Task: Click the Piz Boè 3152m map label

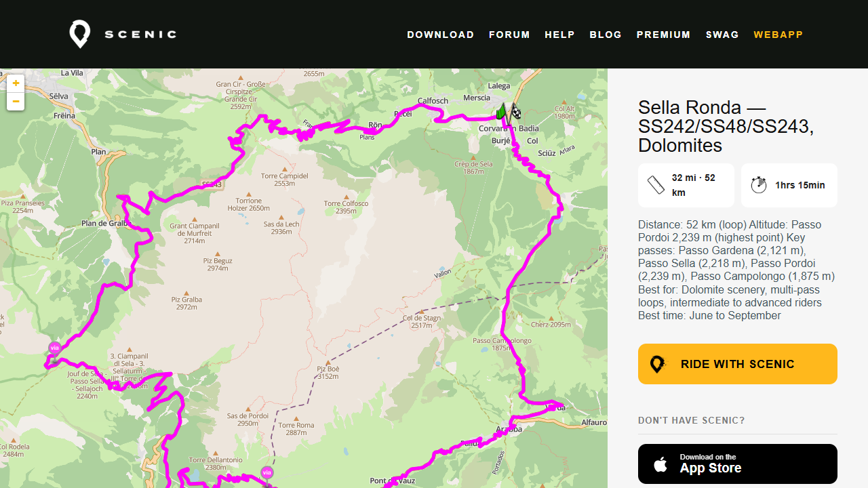Action: pos(328,372)
